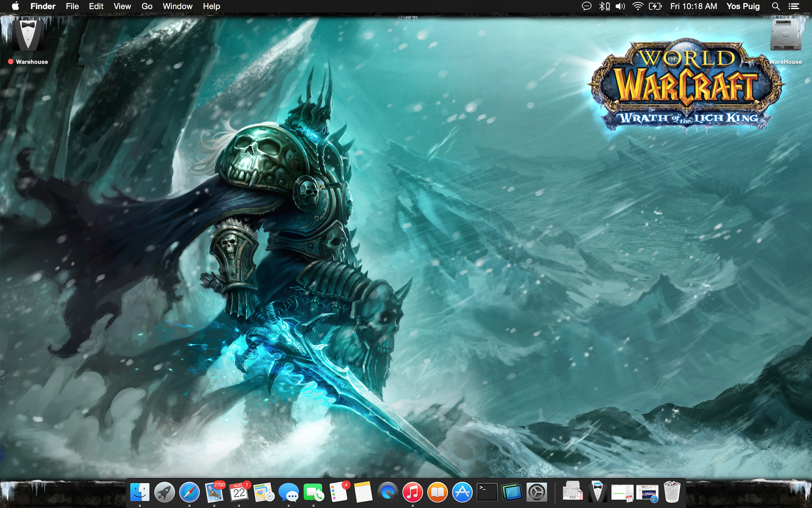
Task: Open iBooks orange book icon
Action: pos(438,492)
